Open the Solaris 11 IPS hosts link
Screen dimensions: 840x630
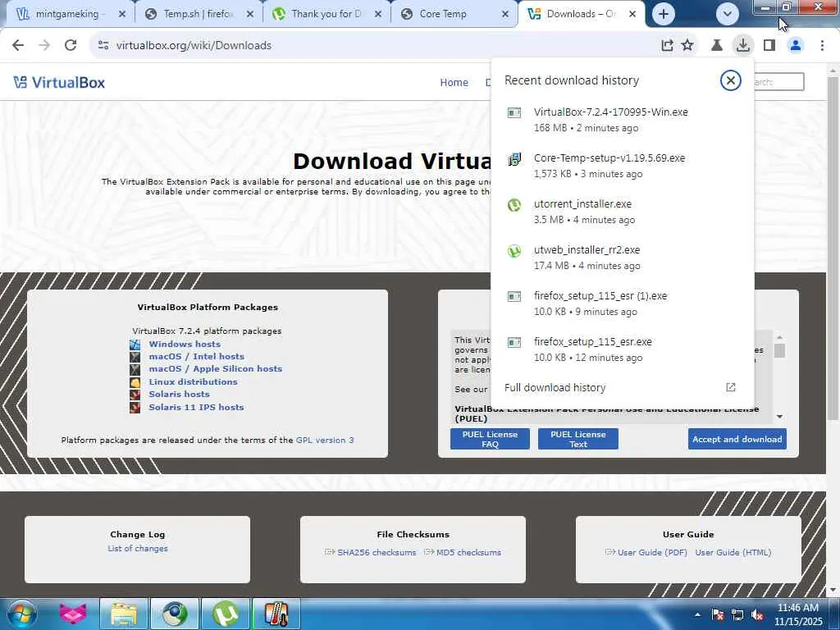click(196, 407)
